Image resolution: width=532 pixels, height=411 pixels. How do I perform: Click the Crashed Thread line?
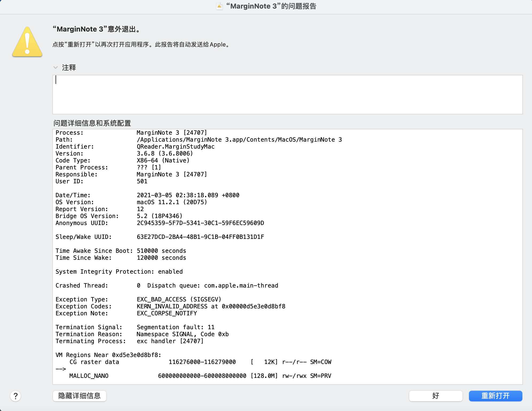tap(167, 285)
